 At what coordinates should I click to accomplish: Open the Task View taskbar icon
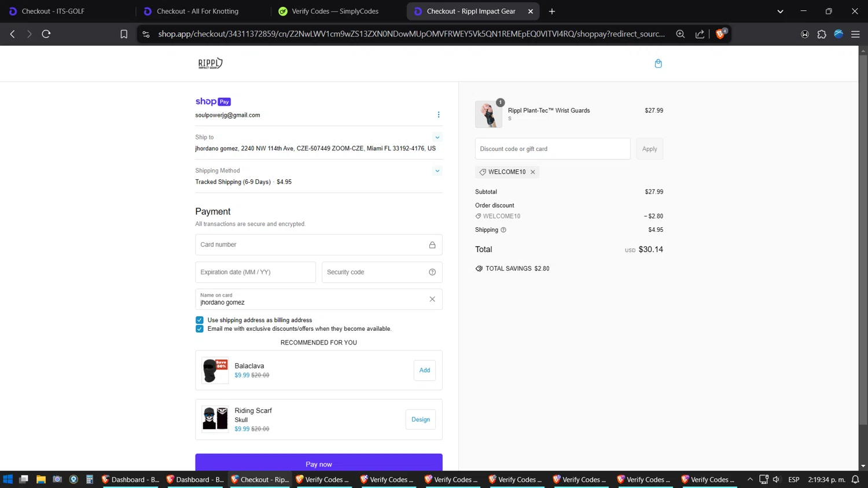point(24,479)
